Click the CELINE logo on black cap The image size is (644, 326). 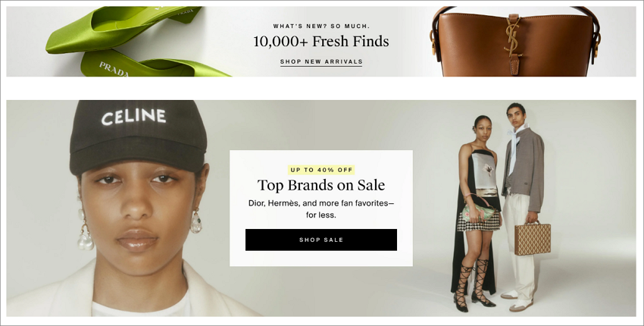(133, 116)
